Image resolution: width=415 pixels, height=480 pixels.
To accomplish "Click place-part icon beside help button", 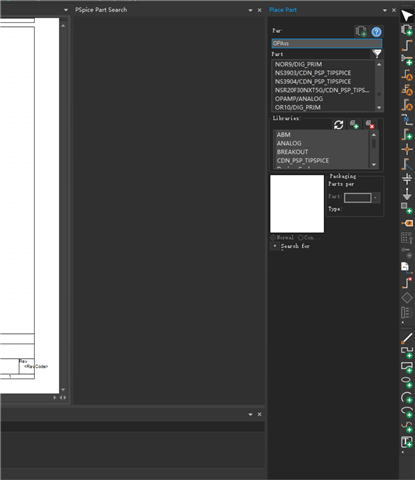I will [x=361, y=31].
